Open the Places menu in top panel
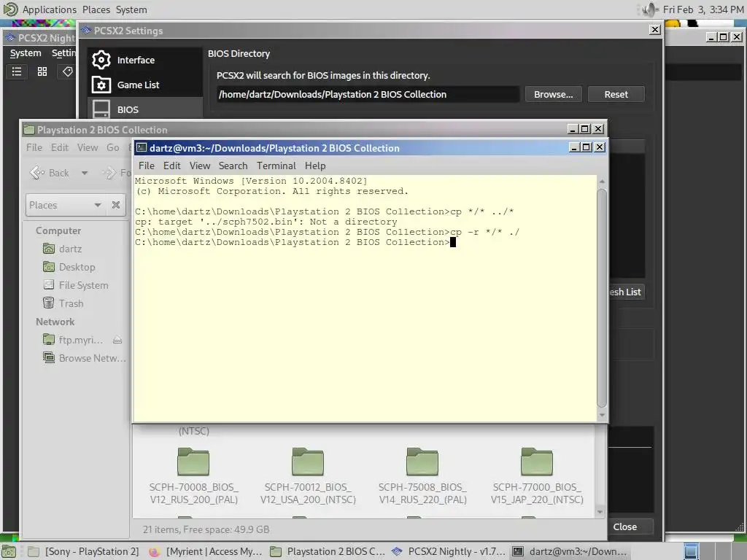 [96, 9]
